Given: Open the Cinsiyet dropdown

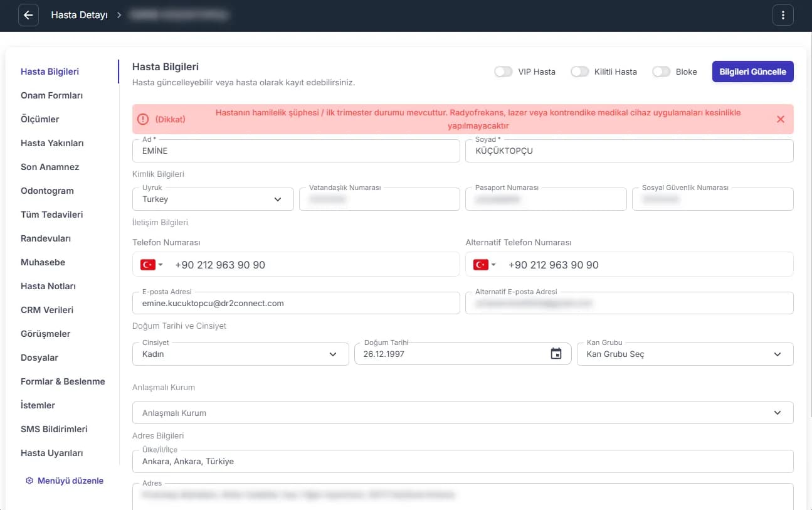Looking at the screenshot, I should click(241, 354).
